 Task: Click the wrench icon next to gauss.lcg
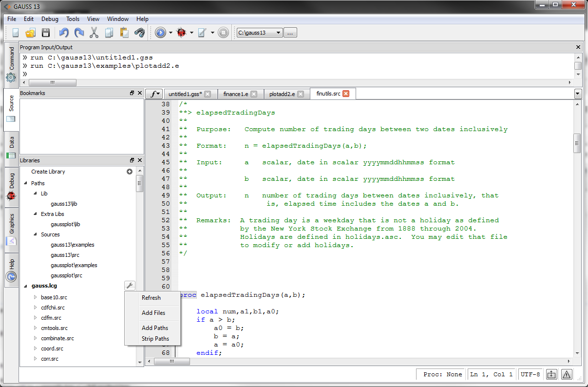130,286
